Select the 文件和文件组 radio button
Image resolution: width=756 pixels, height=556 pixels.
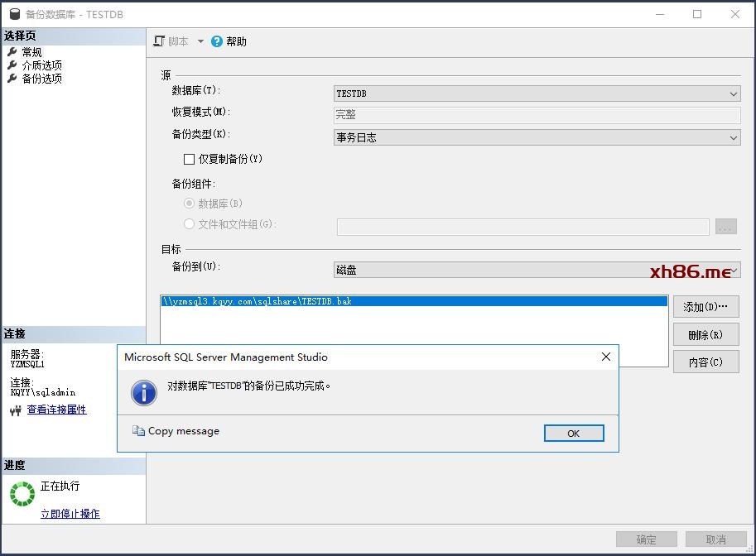tap(189, 224)
